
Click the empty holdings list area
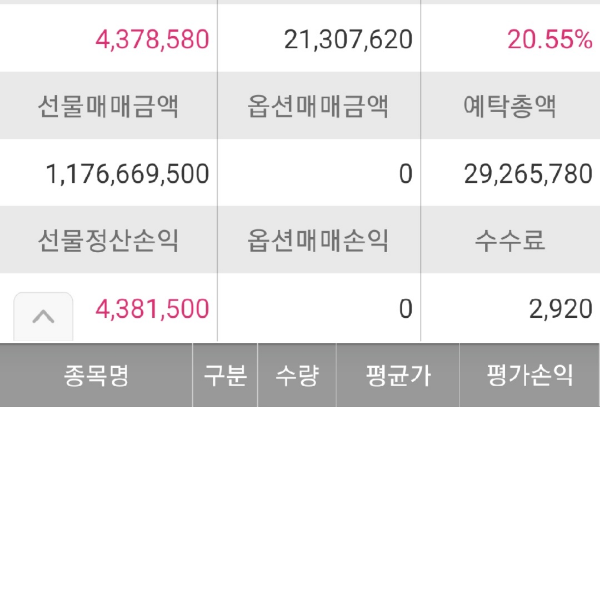pos(300,500)
